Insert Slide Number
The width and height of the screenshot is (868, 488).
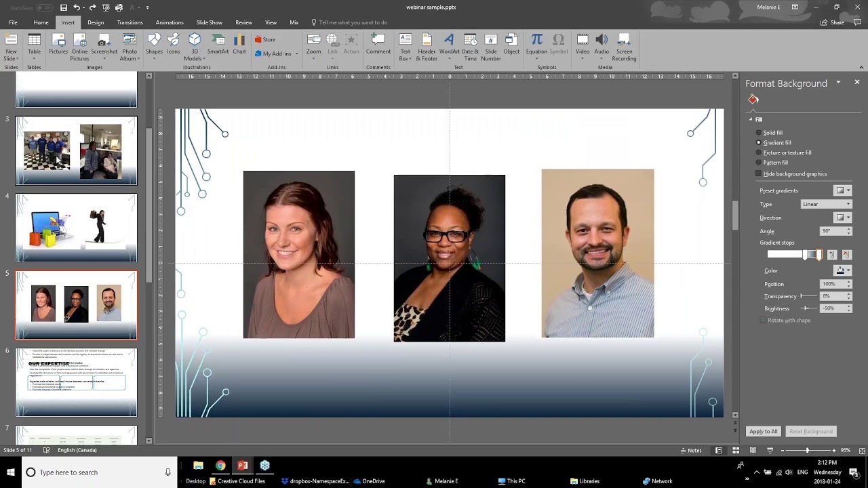(491, 47)
